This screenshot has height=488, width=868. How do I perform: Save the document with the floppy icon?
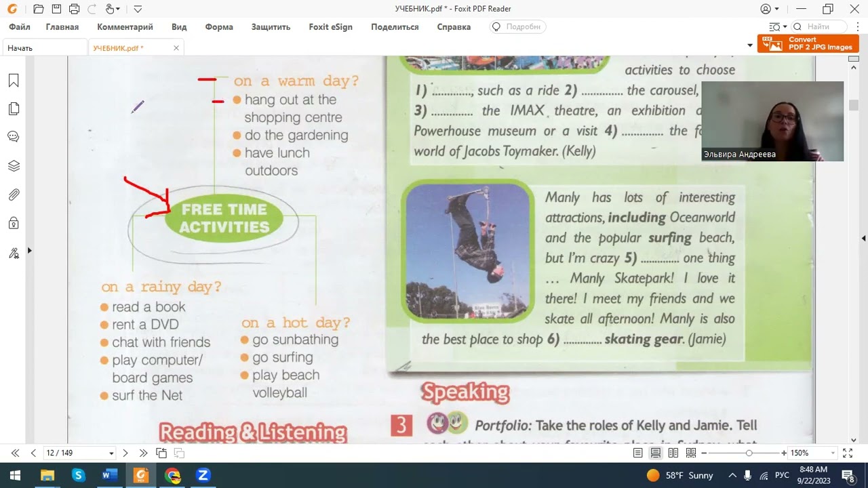click(x=56, y=9)
